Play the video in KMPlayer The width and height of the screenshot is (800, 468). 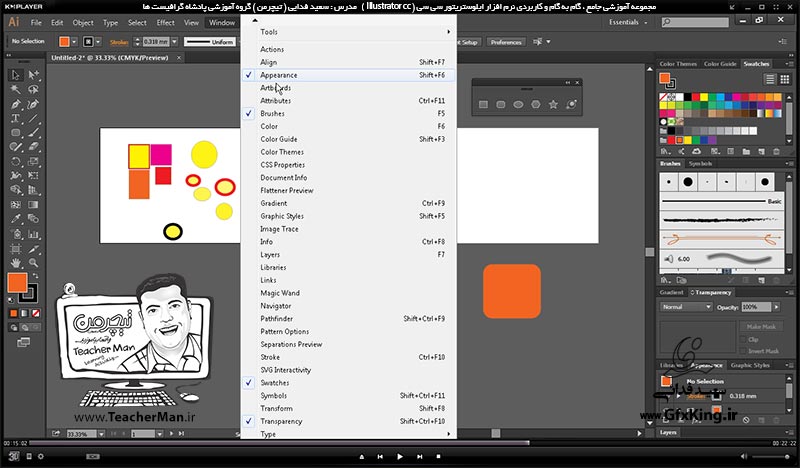(399, 456)
